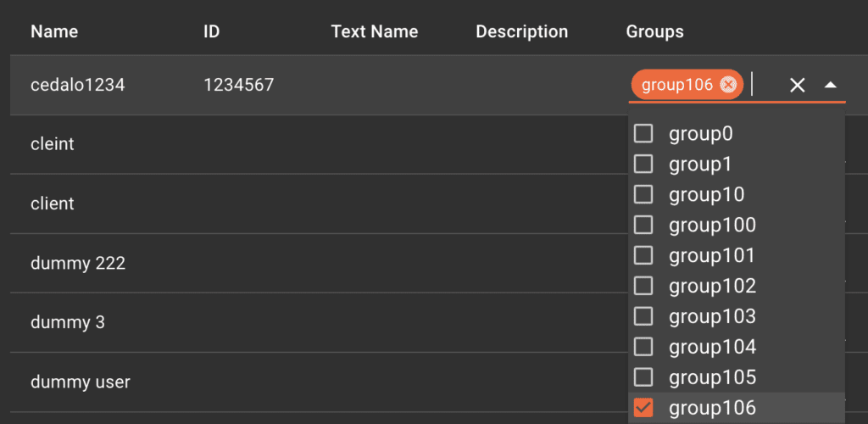Tick the group105 checkbox
The image size is (868, 424).
pyautogui.click(x=644, y=378)
